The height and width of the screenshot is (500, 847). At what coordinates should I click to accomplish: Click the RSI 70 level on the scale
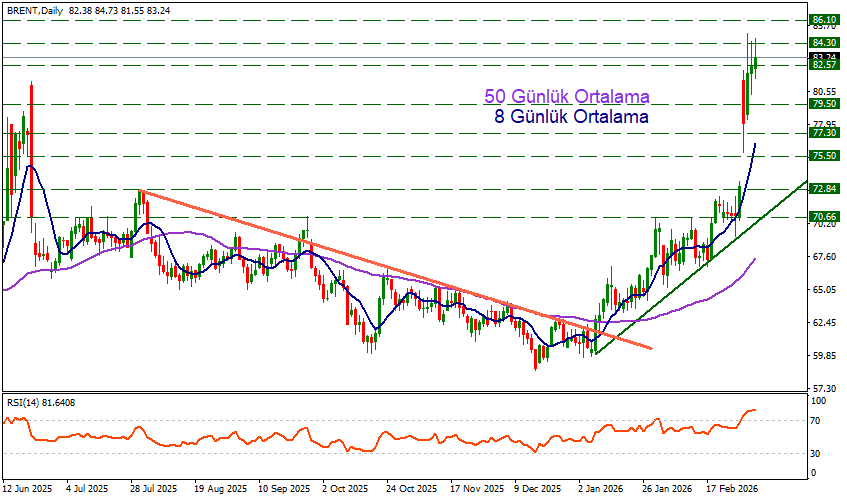coord(817,421)
